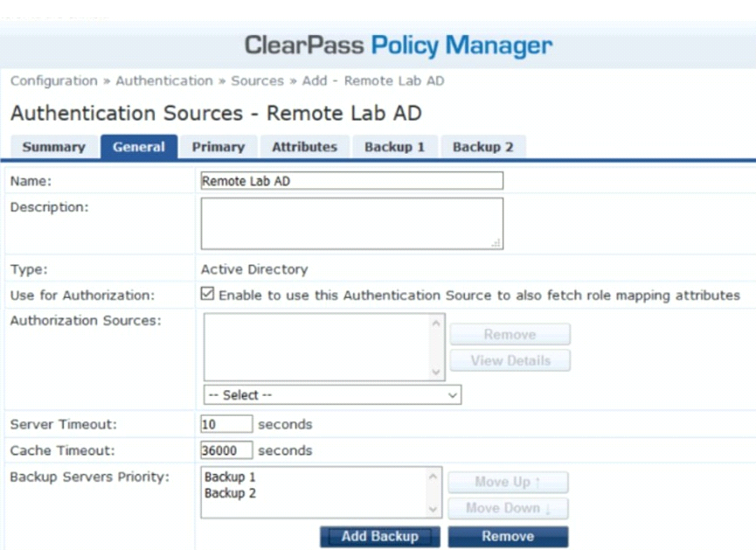Click the Name input field
This screenshot has width=756, height=550.
(x=352, y=181)
